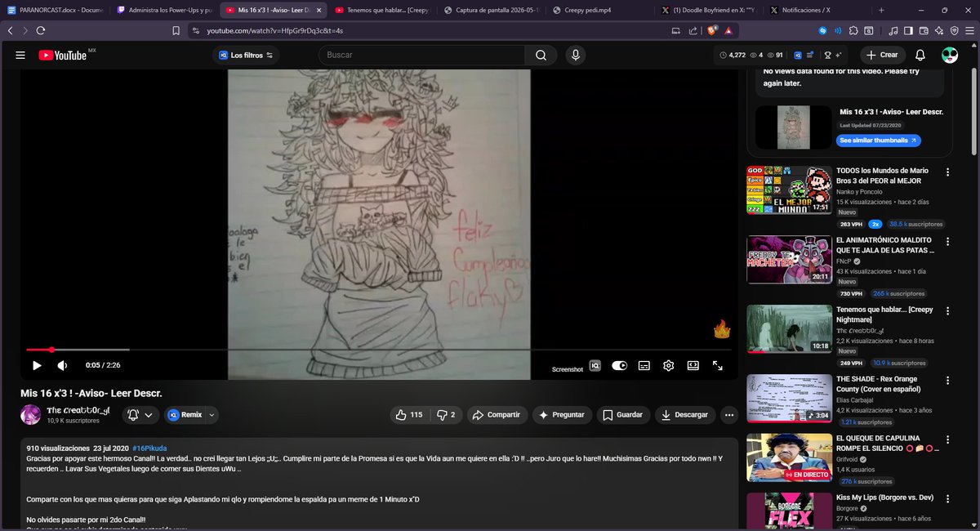
Task: Expand the subscription notification bell dropdown
Action: (140, 415)
